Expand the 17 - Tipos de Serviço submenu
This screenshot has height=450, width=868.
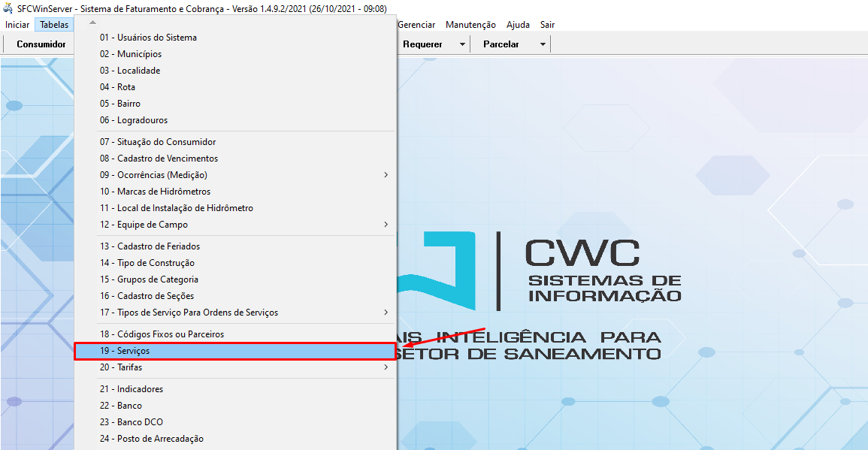tap(386, 313)
